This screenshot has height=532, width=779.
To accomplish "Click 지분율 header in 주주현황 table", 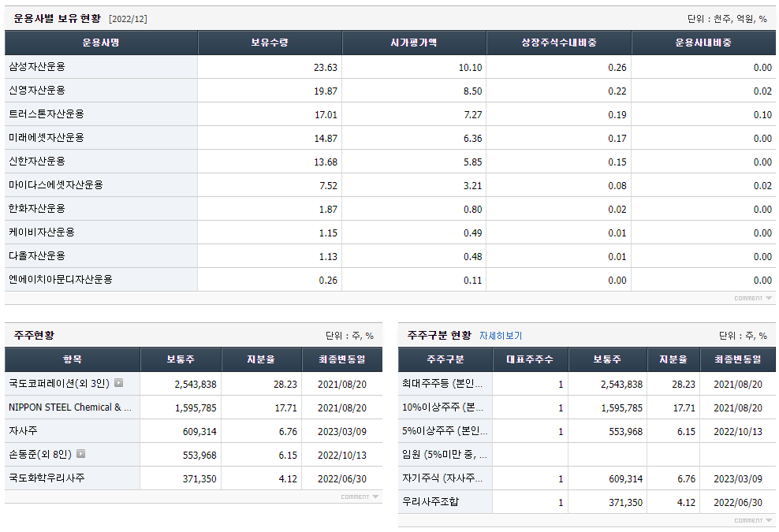I will point(261,359).
